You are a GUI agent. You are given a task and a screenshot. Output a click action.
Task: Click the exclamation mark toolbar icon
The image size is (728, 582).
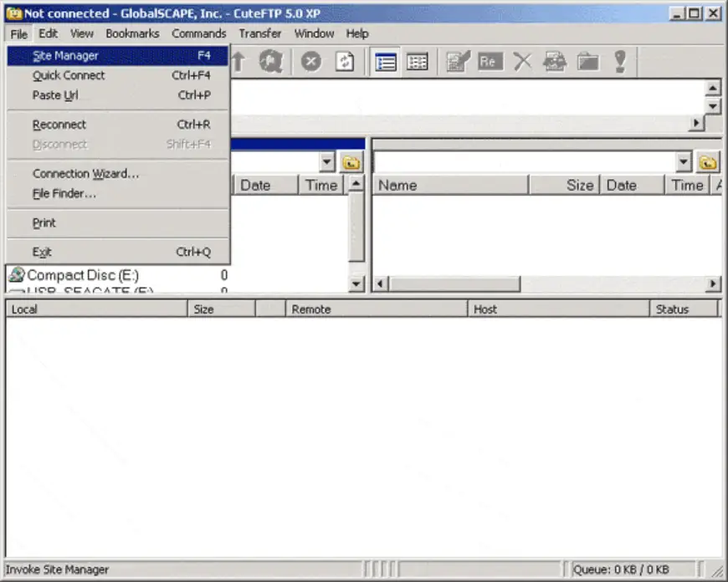[620, 62]
